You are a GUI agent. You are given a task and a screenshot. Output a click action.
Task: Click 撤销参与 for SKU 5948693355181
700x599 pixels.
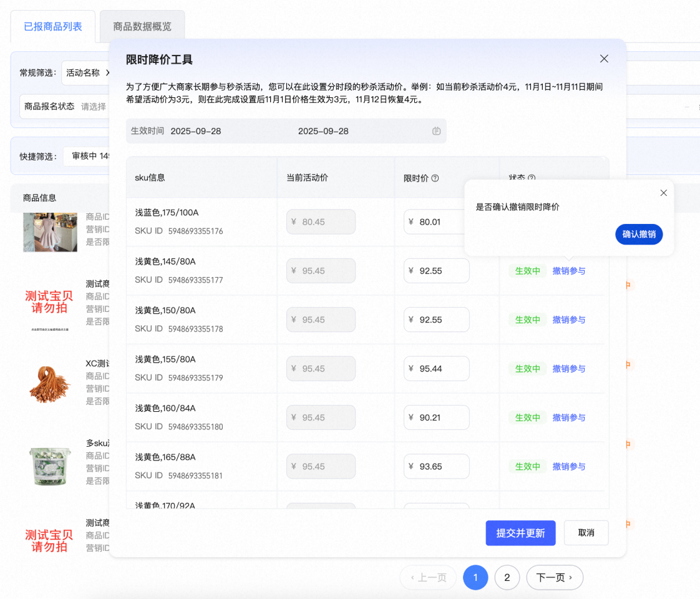(x=569, y=467)
